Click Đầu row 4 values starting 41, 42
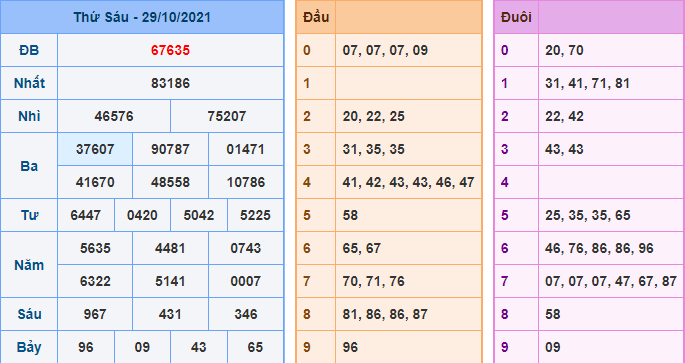The height and width of the screenshot is (363, 685). (x=408, y=183)
